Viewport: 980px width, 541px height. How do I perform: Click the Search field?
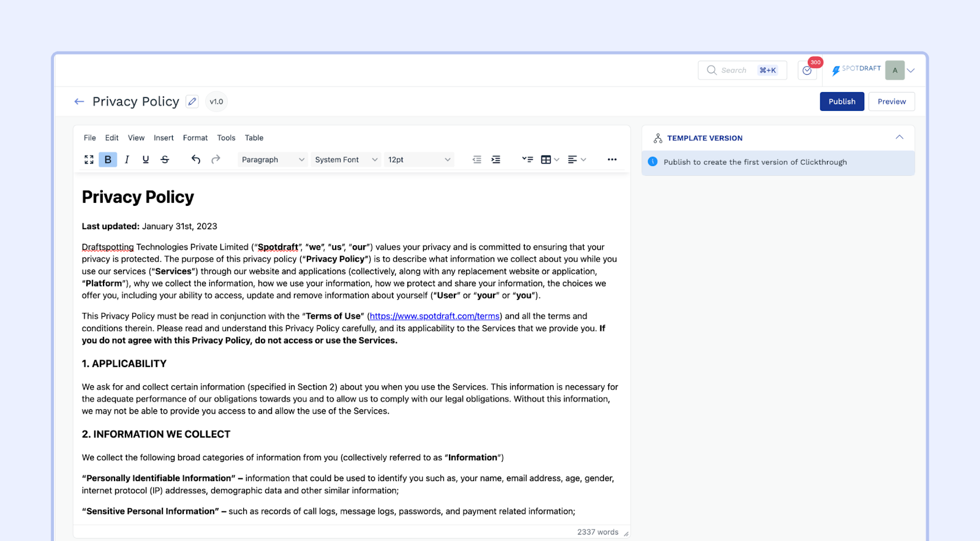pos(742,70)
